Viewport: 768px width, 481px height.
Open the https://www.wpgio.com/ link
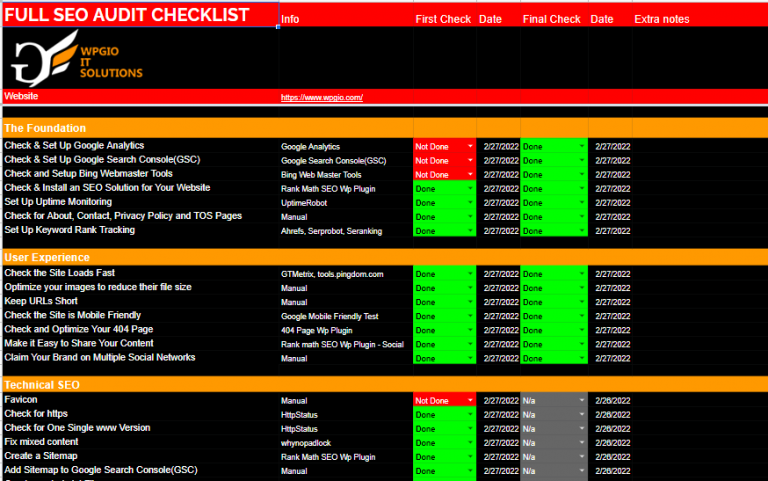(322, 97)
